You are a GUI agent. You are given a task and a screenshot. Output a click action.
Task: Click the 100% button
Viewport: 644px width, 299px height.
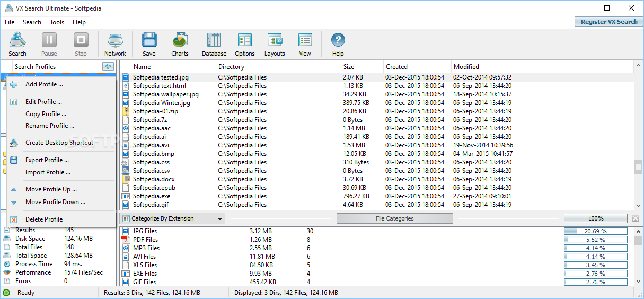[596, 218]
